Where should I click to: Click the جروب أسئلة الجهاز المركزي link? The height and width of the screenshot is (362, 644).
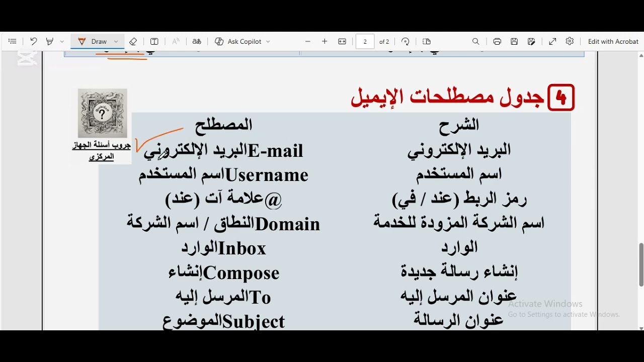point(102,151)
